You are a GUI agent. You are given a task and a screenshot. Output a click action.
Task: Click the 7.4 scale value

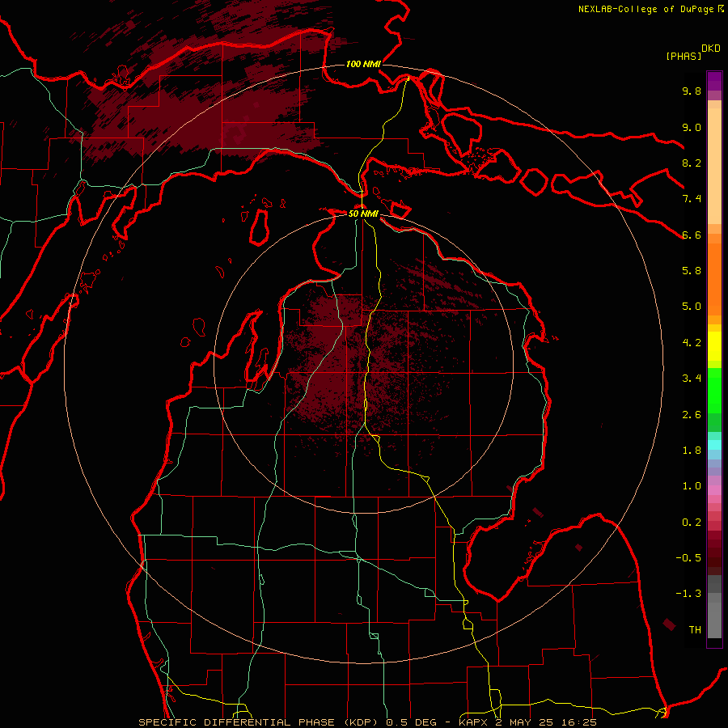(x=692, y=199)
